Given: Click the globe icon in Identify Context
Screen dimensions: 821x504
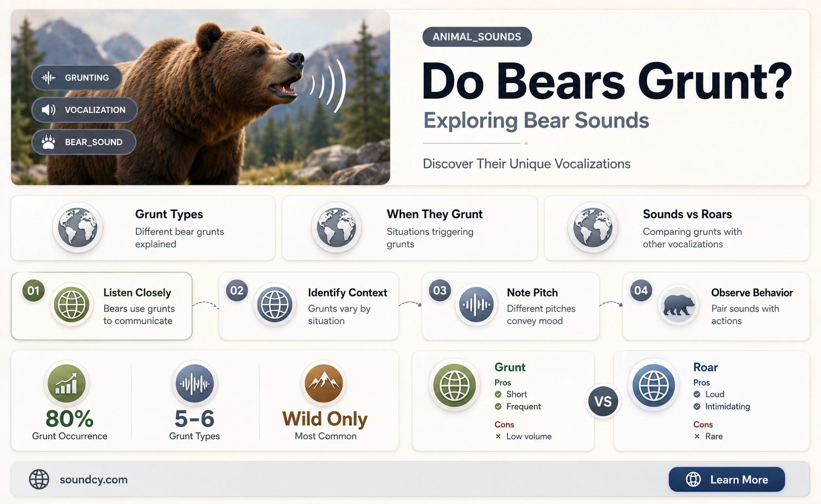Looking at the screenshot, I should tap(275, 305).
